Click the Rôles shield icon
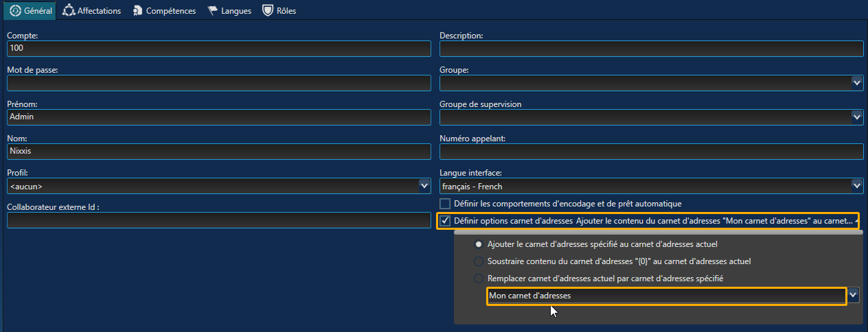868x332 pixels. 269,11
